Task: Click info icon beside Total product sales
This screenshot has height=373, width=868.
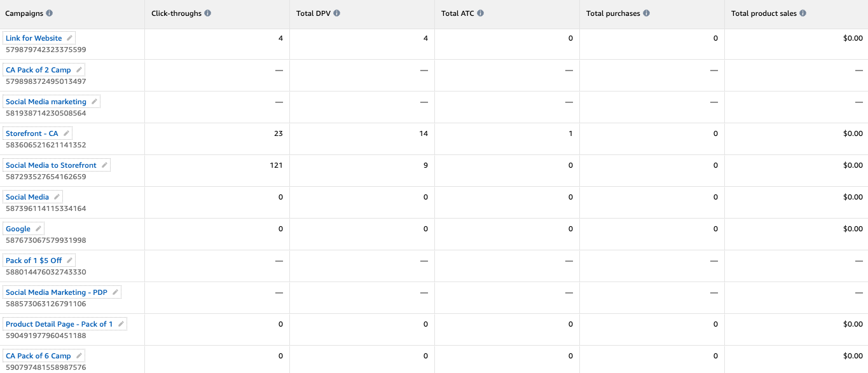Action: tap(803, 13)
